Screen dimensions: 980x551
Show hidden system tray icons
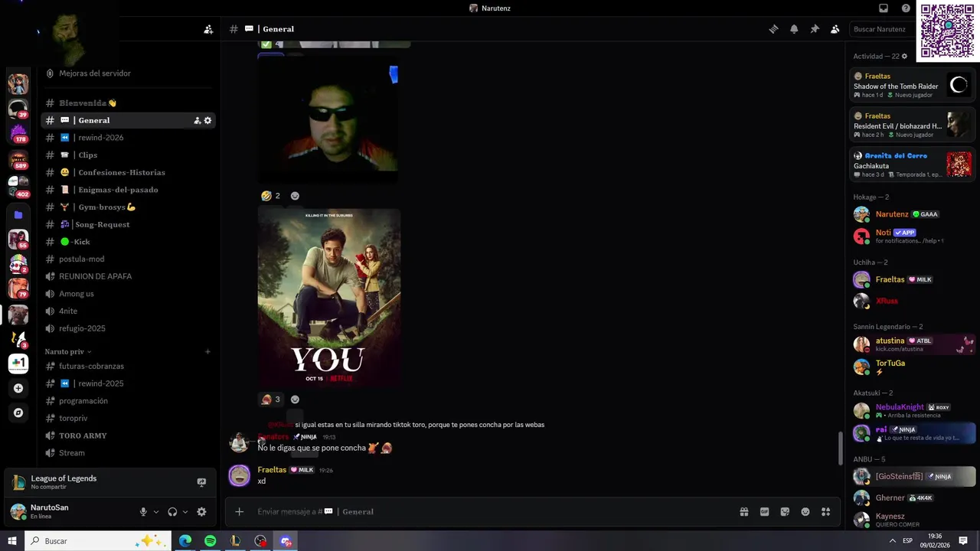pyautogui.click(x=892, y=541)
